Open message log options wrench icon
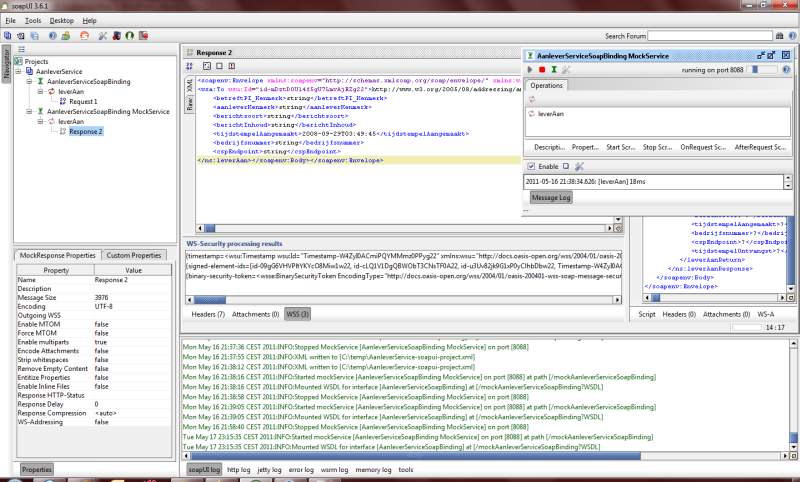800x482 pixels. [x=577, y=166]
